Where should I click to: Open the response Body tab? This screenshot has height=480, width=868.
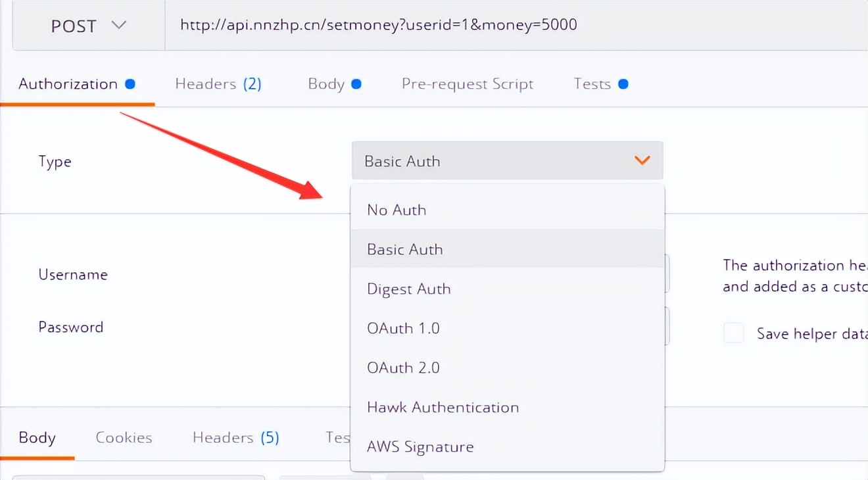(37, 438)
